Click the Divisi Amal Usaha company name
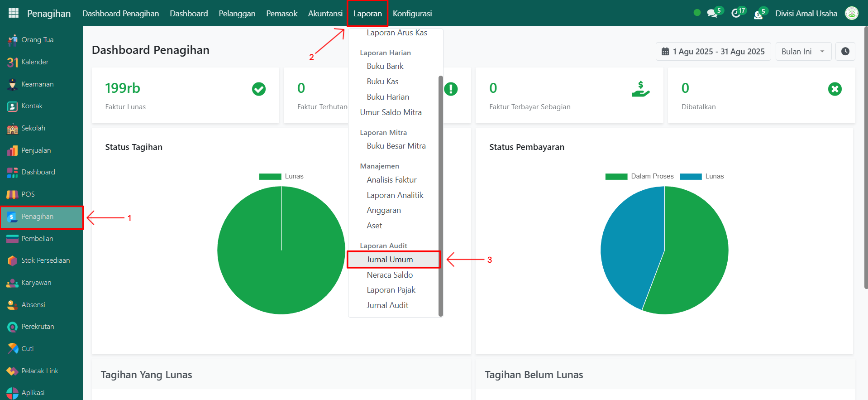 click(x=806, y=14)
